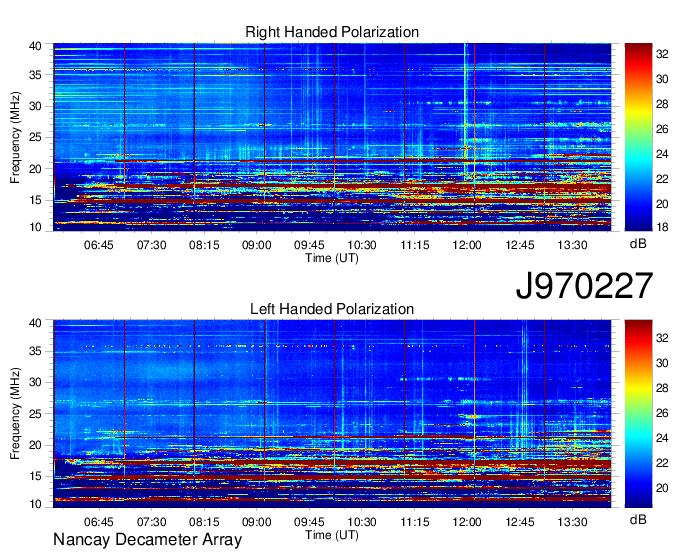Click "10" frequency tick on left-handed plot
Screen dimensions: 680x552
coord(35,504)
